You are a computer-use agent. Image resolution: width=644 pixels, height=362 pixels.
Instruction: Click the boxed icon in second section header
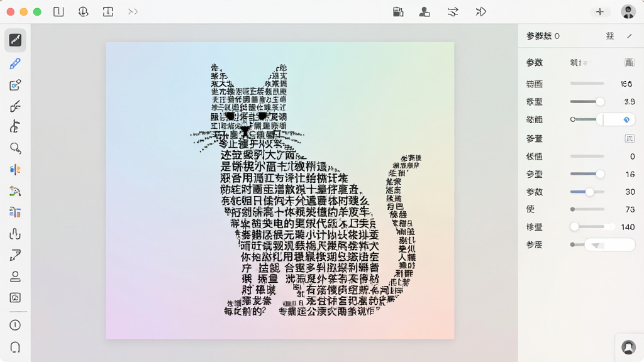click(629, 138)
